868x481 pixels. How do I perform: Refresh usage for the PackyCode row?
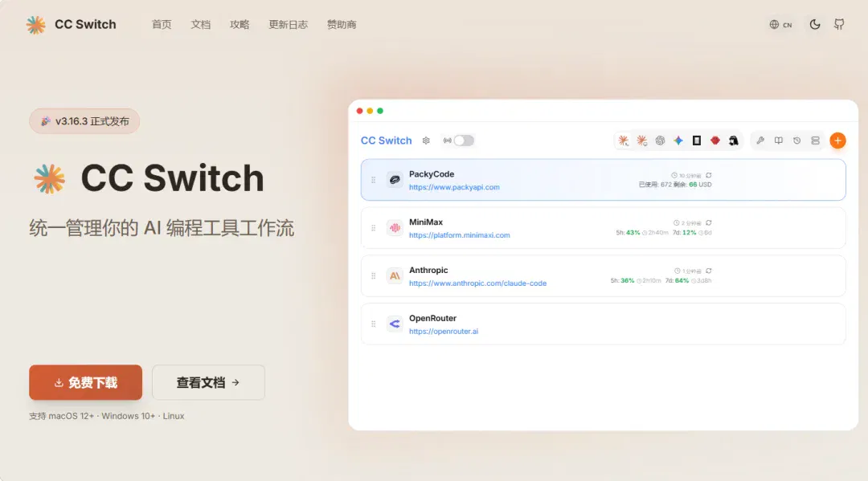[x=709, y=175]
